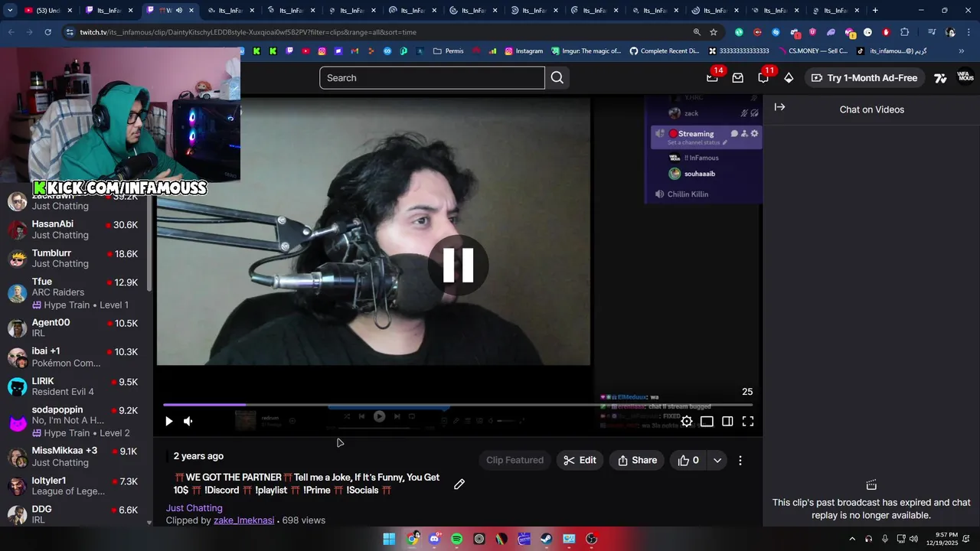Zoom page via magnifier in address bar

[x=697, y=32]
